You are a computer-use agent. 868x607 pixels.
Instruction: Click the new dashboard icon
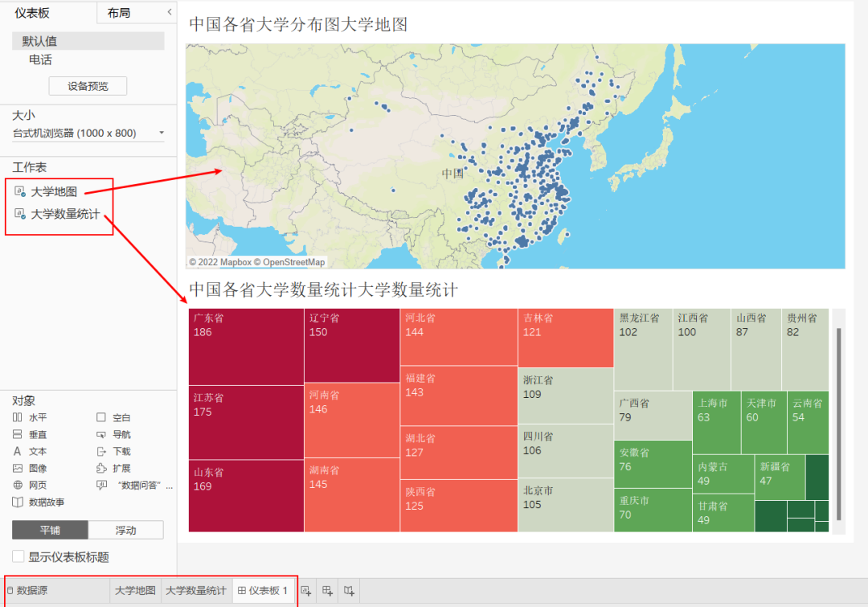pos(327,590)
